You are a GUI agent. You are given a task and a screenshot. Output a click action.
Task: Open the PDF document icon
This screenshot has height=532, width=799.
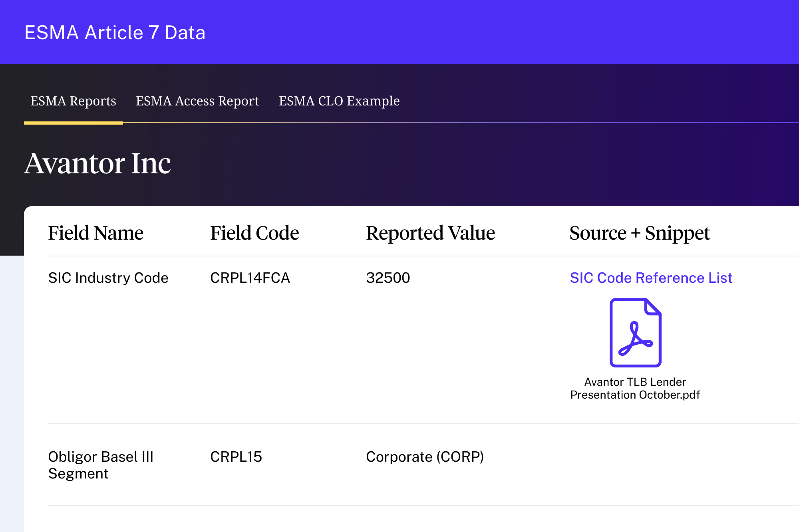[635, 332]
